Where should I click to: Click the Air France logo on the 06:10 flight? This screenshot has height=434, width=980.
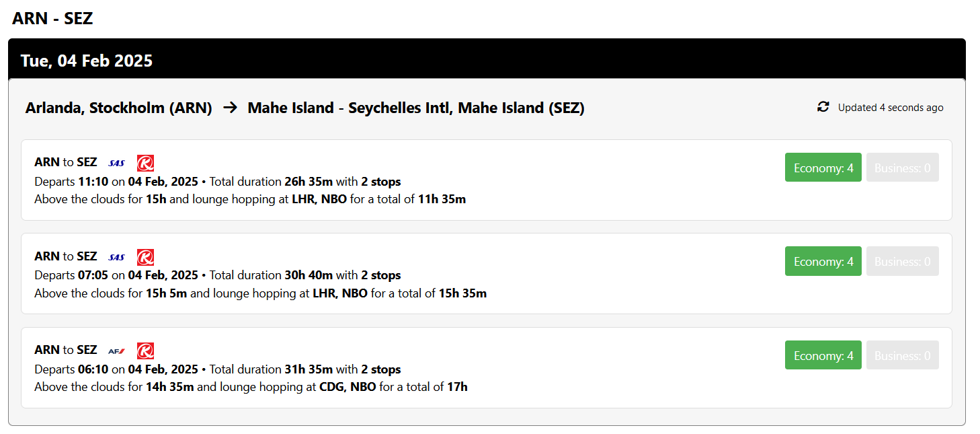tap(117, 351)
